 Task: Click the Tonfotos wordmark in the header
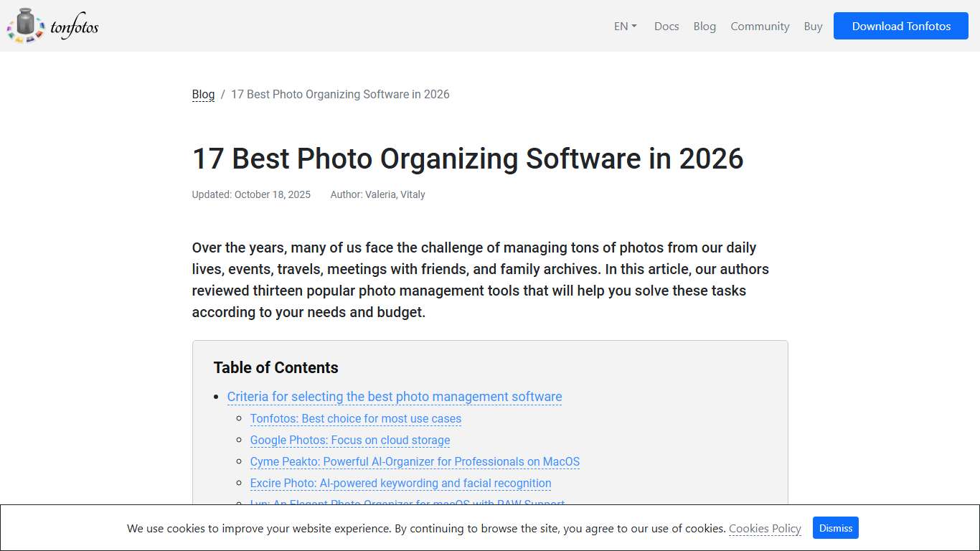click(x=74, y=26)
